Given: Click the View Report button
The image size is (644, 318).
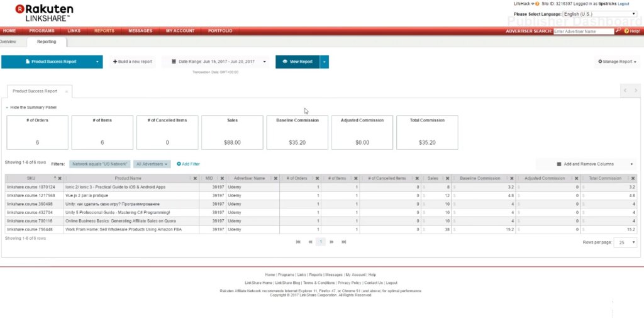Looking at the screenshot, I should 297,62.
